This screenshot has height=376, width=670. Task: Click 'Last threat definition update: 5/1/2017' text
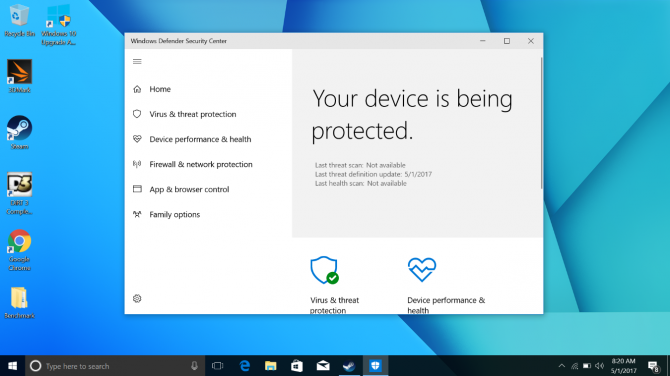click(x=373, y=174)
